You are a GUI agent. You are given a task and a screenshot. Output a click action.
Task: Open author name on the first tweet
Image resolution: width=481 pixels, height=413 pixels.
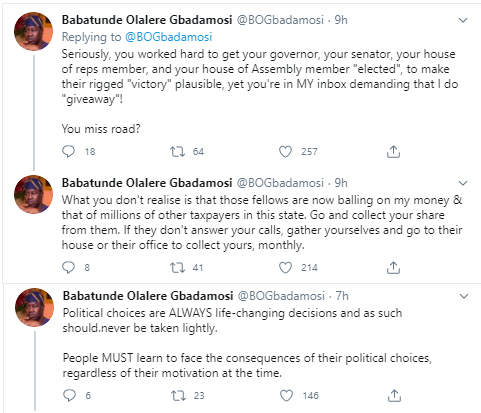[147, 20]
